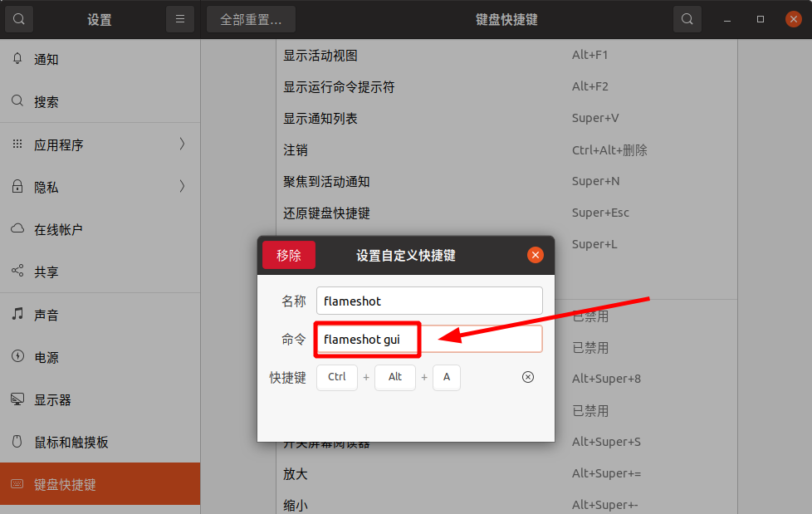This screenshot has height=514, width=812.
Task: Click the 显示运行命令提示符 shortcut row
Action: click(506, 86)
